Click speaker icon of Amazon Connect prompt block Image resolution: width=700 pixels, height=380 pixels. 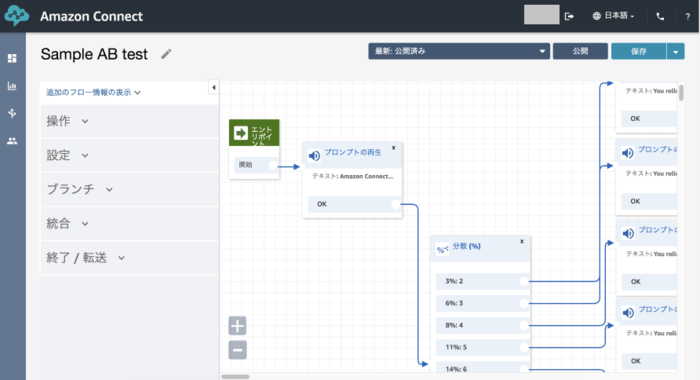(314, 155)
